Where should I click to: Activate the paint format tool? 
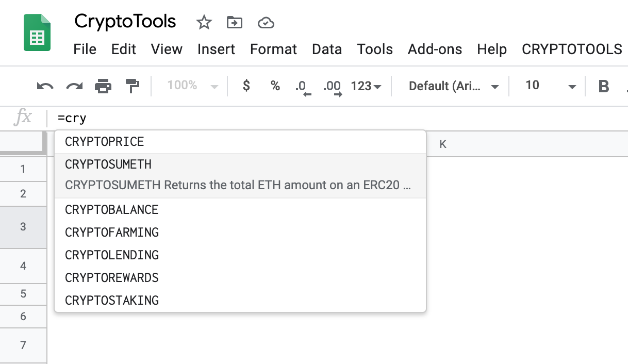[133, 86]
